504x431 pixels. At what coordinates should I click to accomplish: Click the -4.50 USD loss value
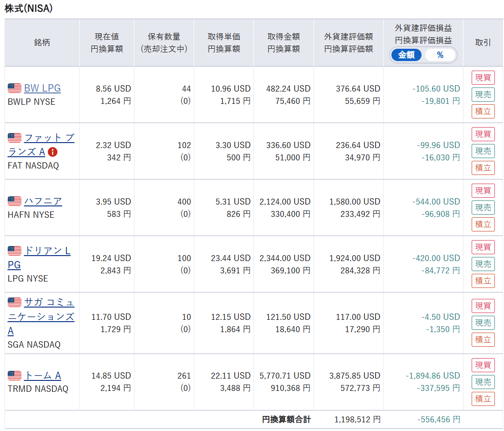441,317
